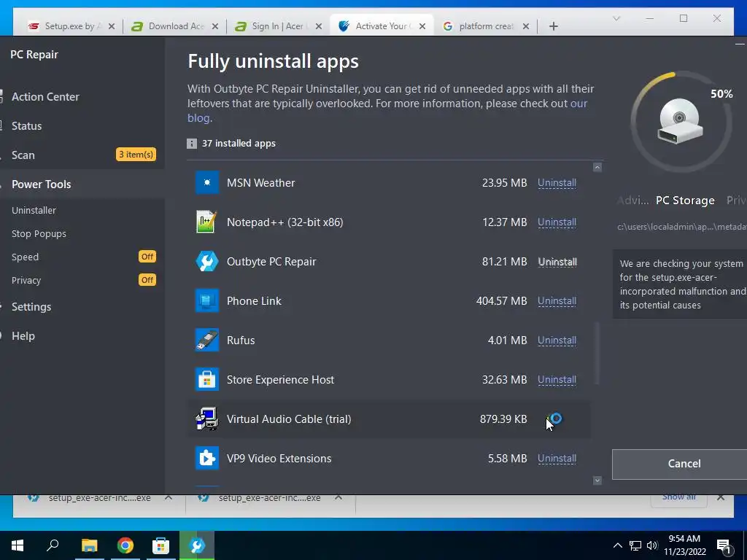This screenshot has height=560, width=747.
Task: Uninstall MSN Weather
Action: coord(557,183)
